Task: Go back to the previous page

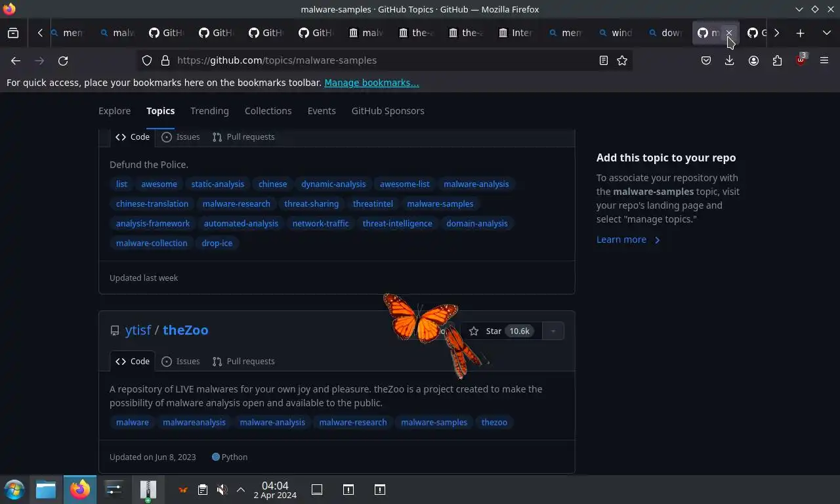Action: 16,60
